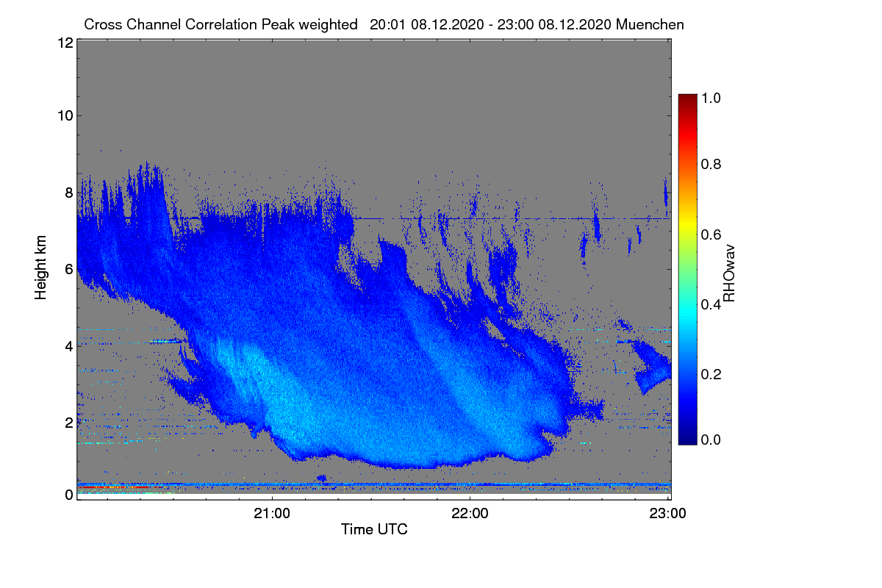Click the red ground clutter streak at plot bottom-left
882x588 pixels.
tap(114, 487)
